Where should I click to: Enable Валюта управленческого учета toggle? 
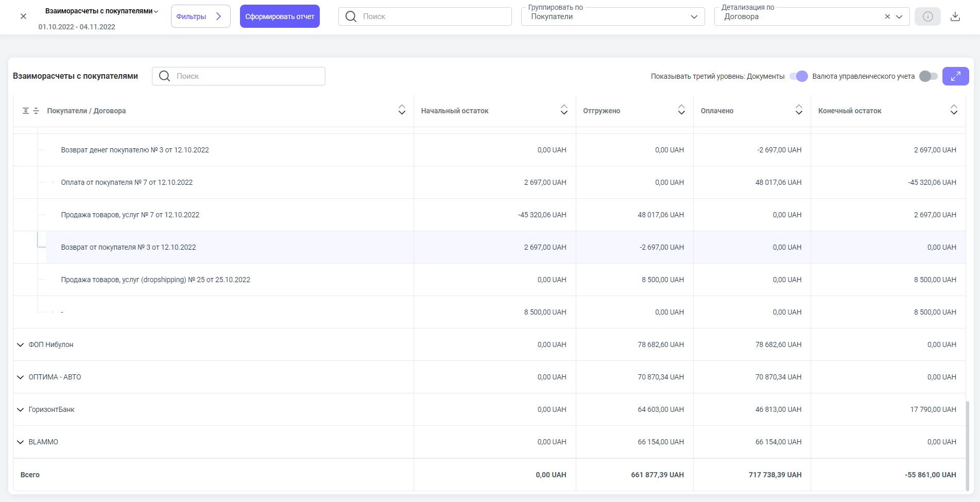(x=928, y=76)
